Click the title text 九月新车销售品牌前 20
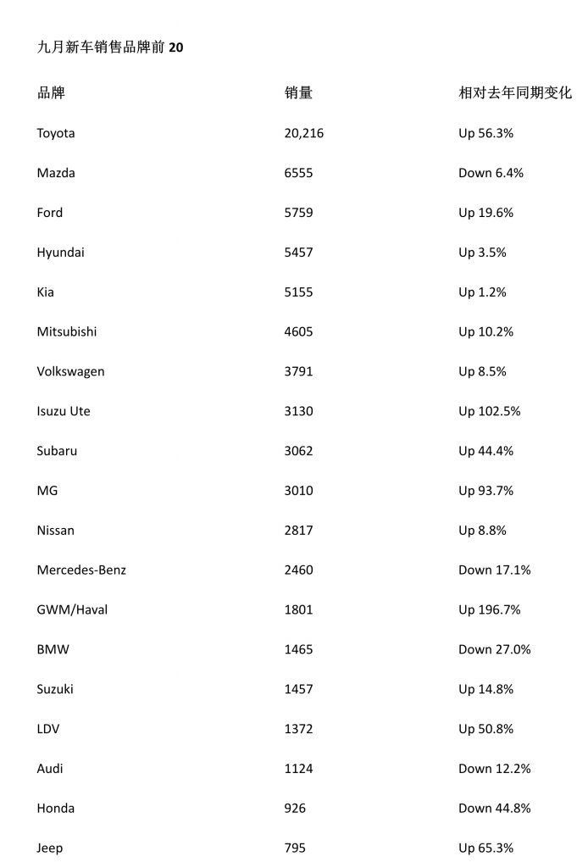The height and width of the screenshot is (868, 588). (110, 48)
